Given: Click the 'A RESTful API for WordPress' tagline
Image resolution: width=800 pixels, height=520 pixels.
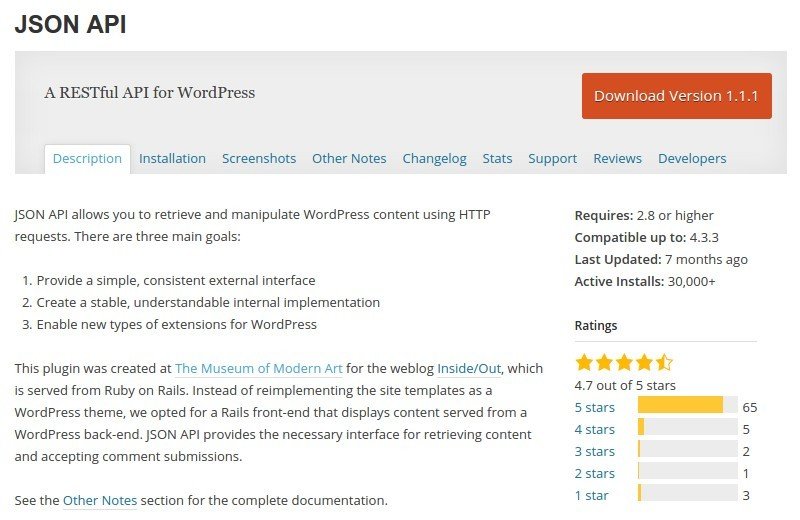Looking at the screenshot, I should (x=149, y=92).
